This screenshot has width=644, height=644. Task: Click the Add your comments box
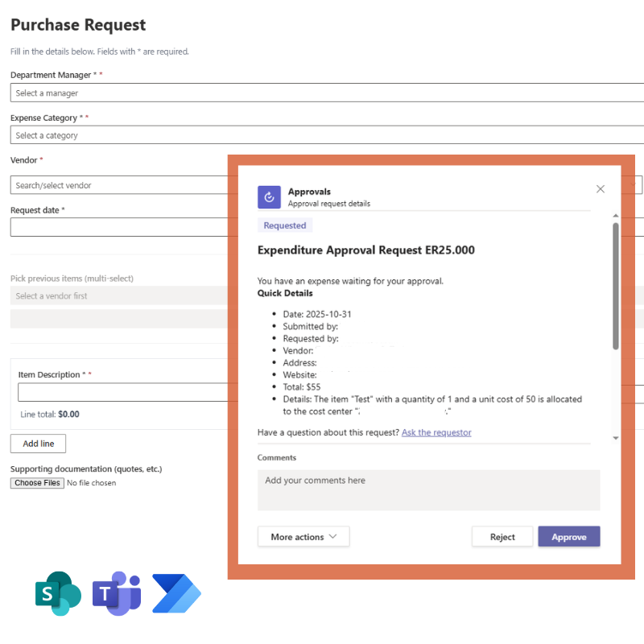pyautogui.click(x=428, y=490)
